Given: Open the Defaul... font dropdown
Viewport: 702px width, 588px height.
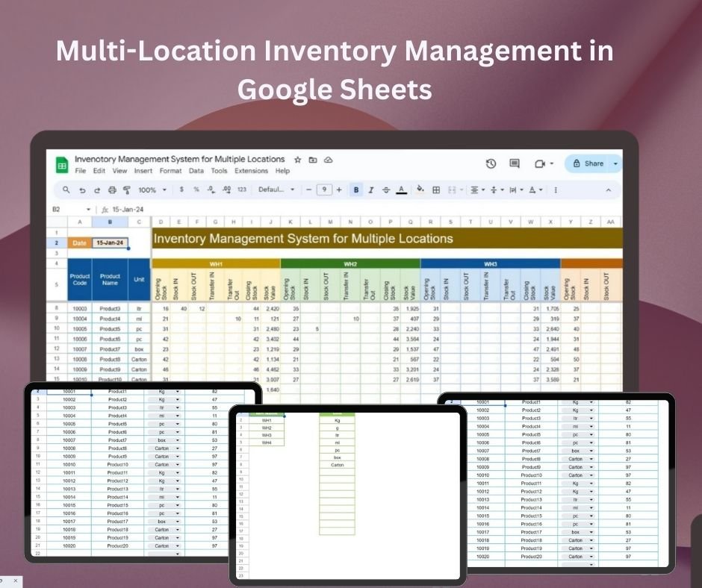Looking at the screenshot, I should pyautogui.click(x=276, y=190).
